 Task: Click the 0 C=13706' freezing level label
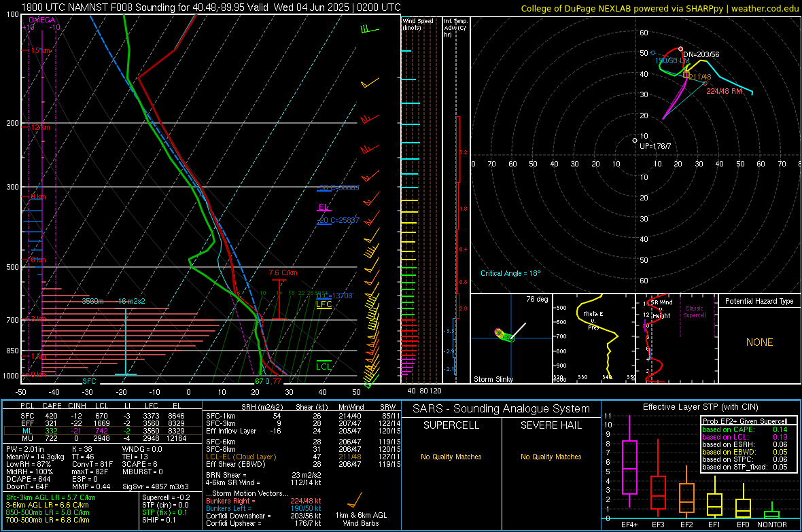[x=335, y=296]
